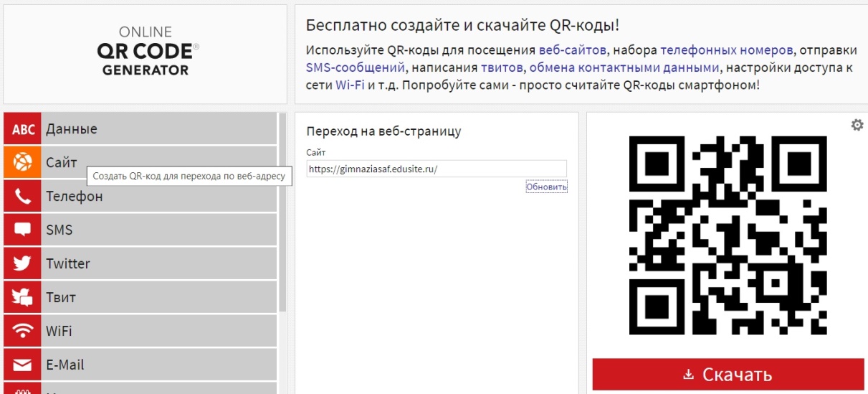Open the Wi-Fi link in description
The image size is (868, 394).
coord(350,85)
